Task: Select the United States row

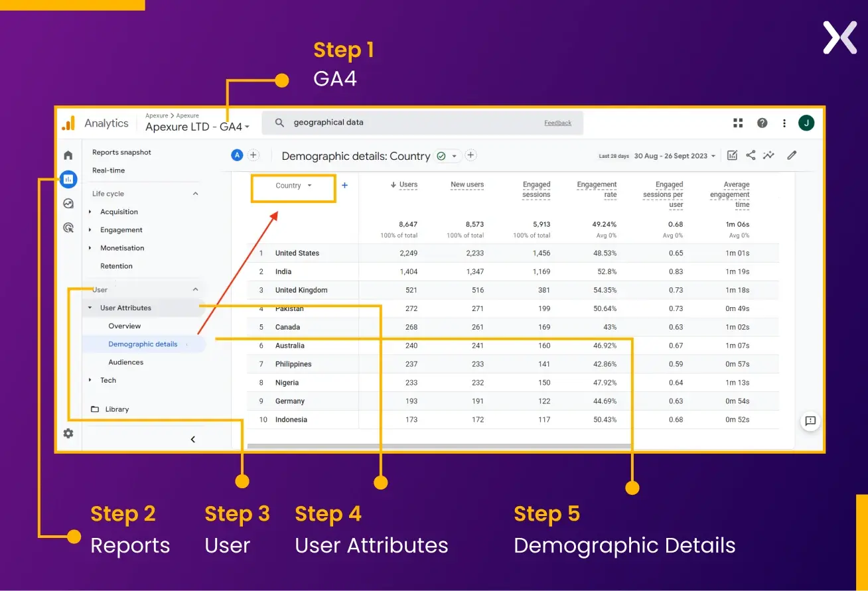Action: coord(513,253)
